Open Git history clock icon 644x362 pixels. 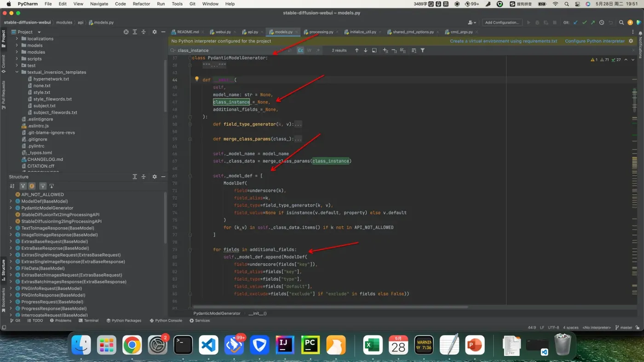[x=602, y=23]
